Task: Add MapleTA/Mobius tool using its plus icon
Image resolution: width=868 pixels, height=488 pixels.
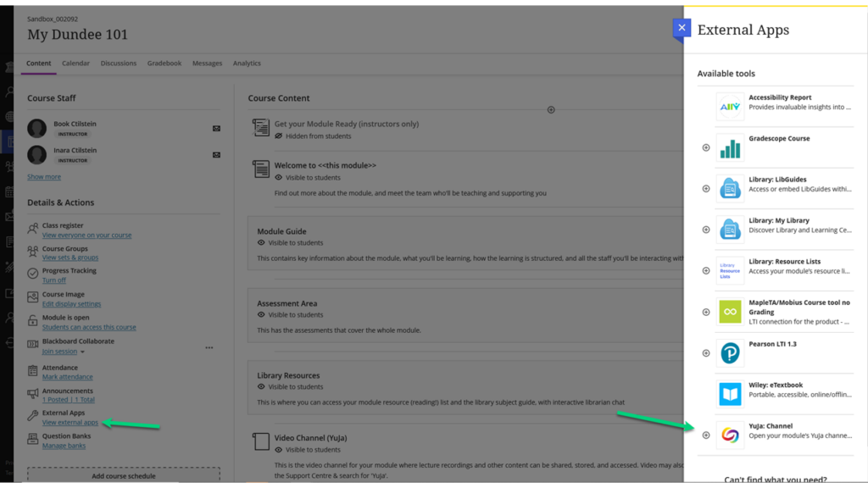Action: (x=706, y=312)
